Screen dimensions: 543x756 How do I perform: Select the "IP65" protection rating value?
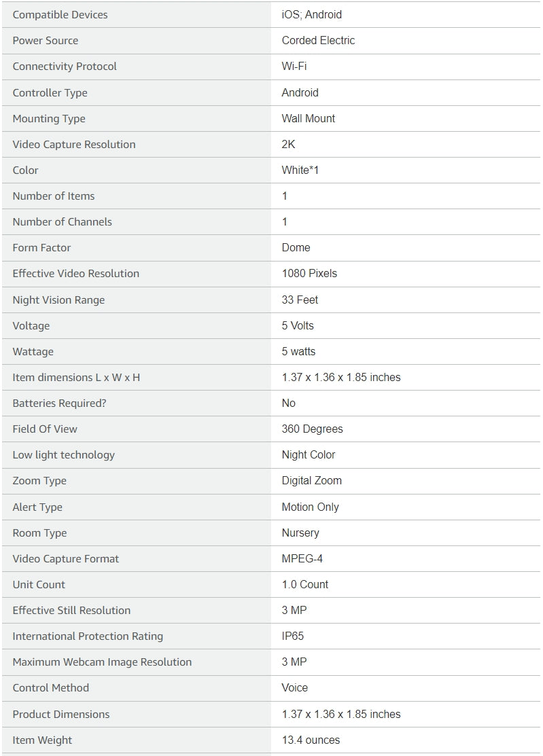pos(293,636)
